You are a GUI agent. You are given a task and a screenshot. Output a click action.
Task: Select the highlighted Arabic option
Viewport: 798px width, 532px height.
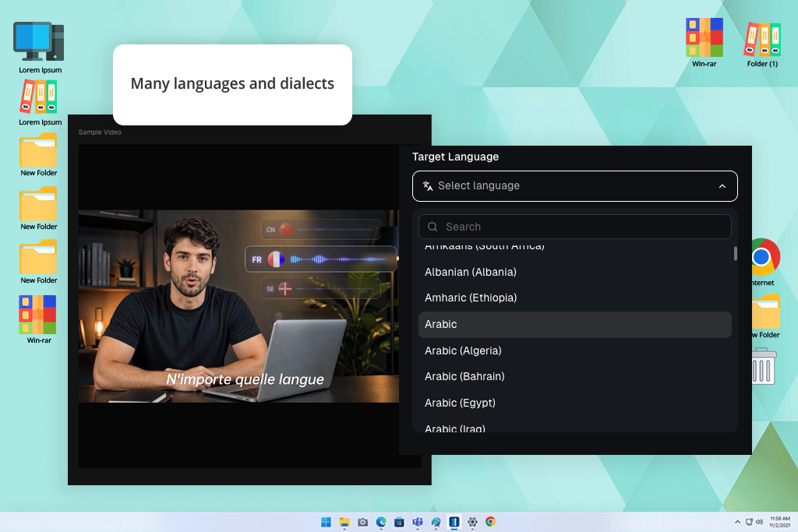point(574,325)
